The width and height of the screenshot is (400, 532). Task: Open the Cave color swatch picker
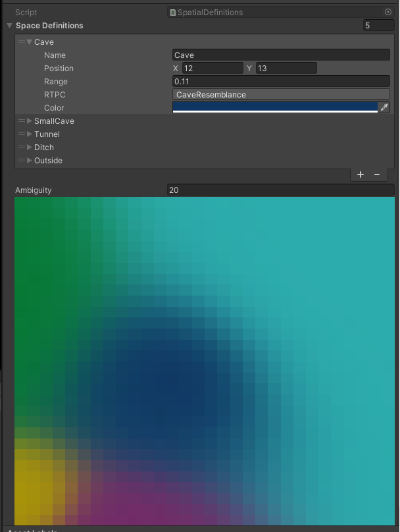click(x=275, y=107)
